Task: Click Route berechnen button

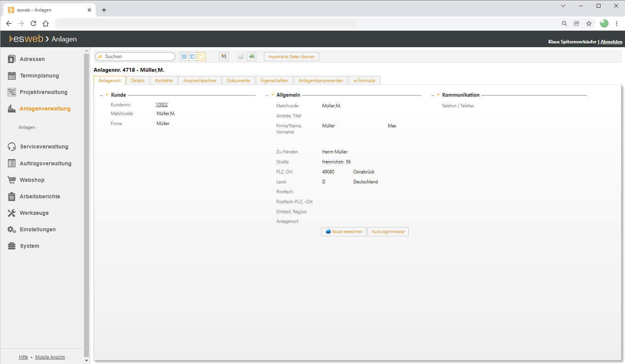Action: [x=344, y=232]
